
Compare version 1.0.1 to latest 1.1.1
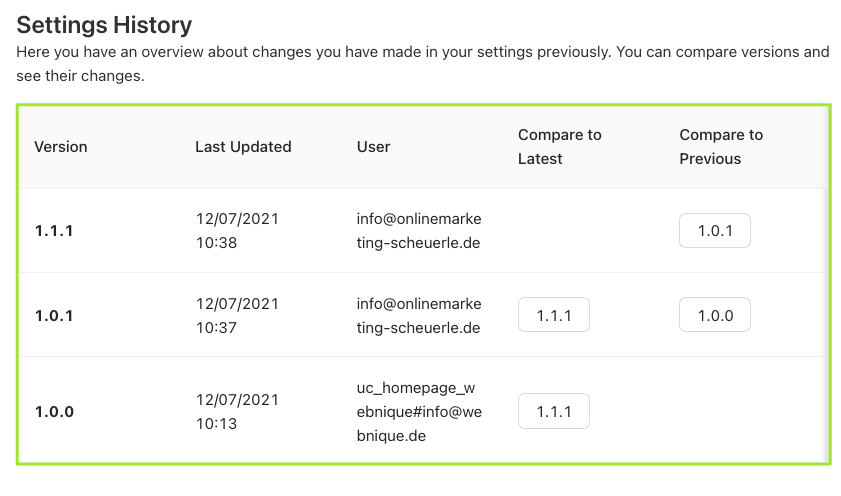553,315
